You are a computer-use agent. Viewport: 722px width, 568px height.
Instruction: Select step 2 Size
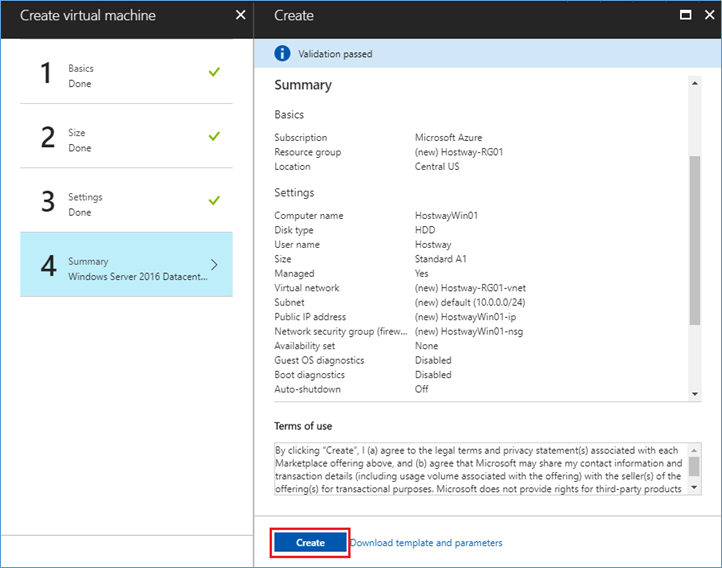coord(126,136)
